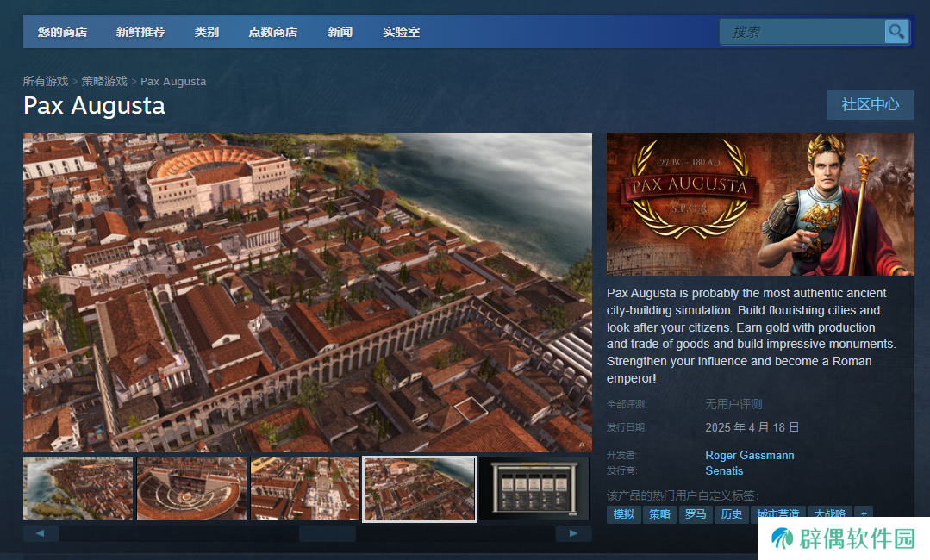Expand more tags with plus button
The width and height of the screenshot is (930, 560).
(863, 514)
